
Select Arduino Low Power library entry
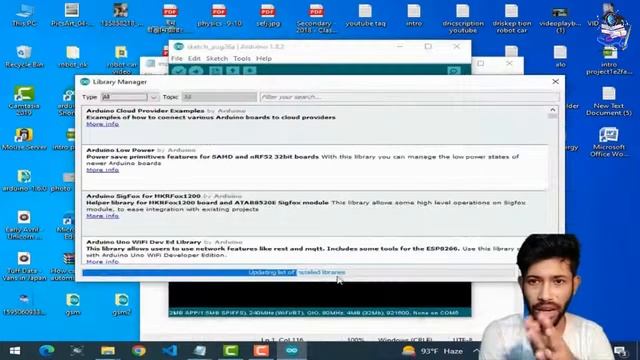(x=314, y=167)
